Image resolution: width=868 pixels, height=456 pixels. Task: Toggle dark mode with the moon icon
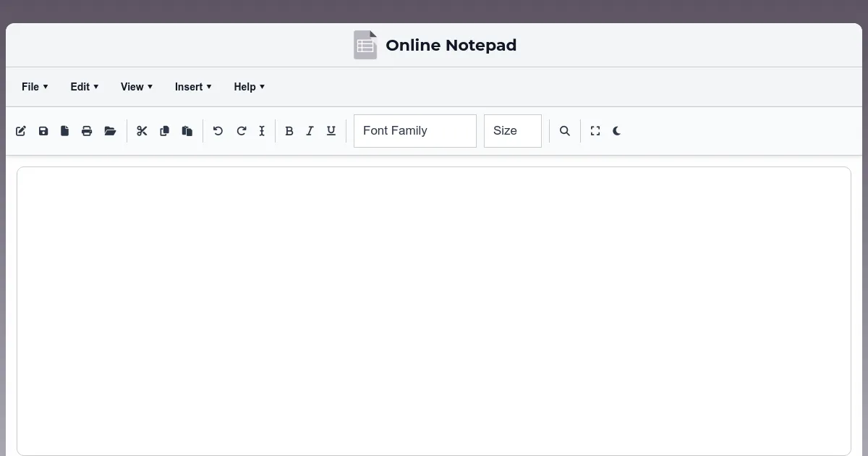pyautogui.click(x=616, y=131)
